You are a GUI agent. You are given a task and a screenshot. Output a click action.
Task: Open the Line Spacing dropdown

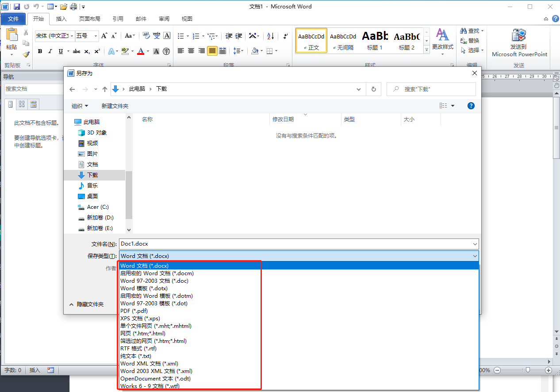(239, 51)
